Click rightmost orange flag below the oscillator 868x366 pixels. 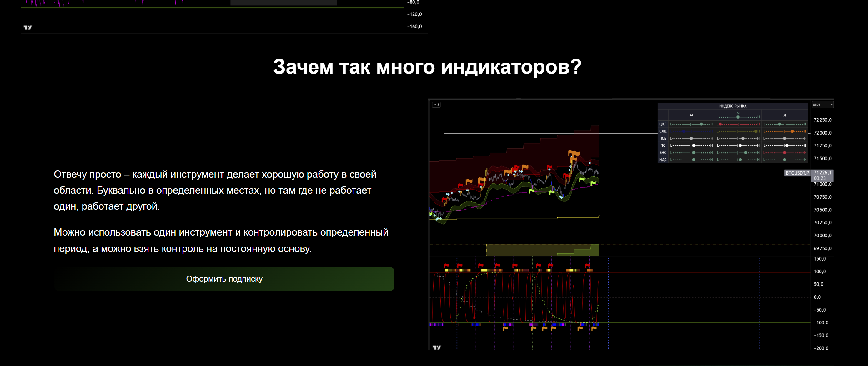click(x=594, y=328)
